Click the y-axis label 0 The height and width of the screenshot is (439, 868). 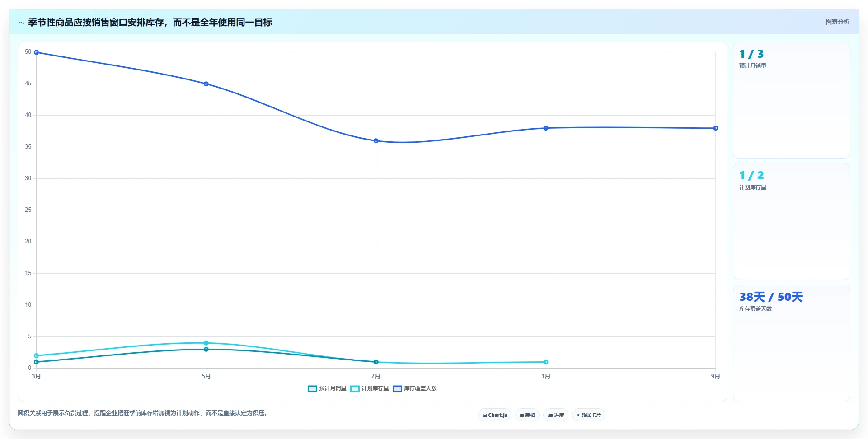tap(30, 368)
